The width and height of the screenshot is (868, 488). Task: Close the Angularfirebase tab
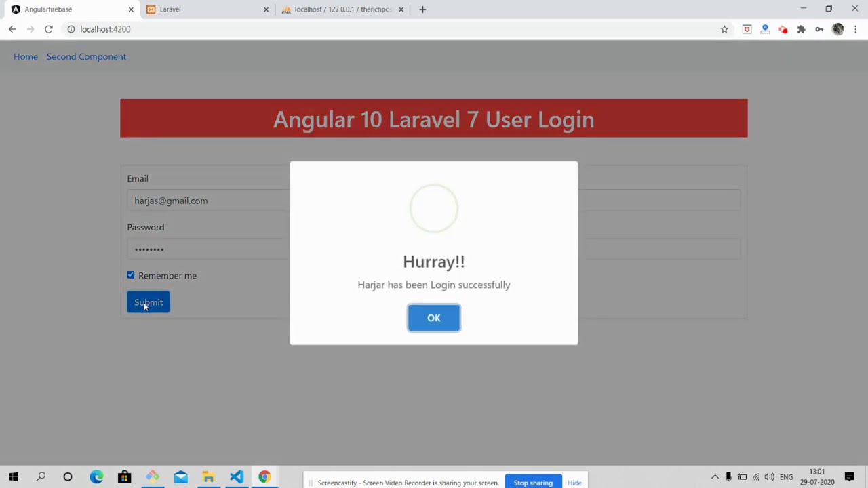click(x=131, y=9)
